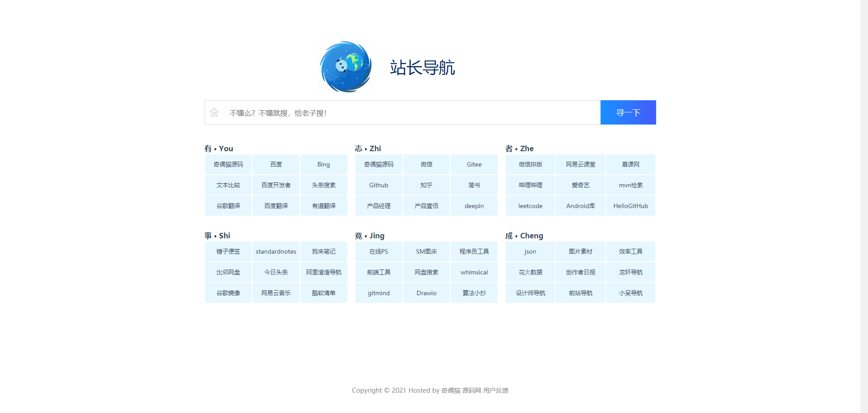
Task: Open the 谷歌翻译 link
Action: (x=229, y=206)
